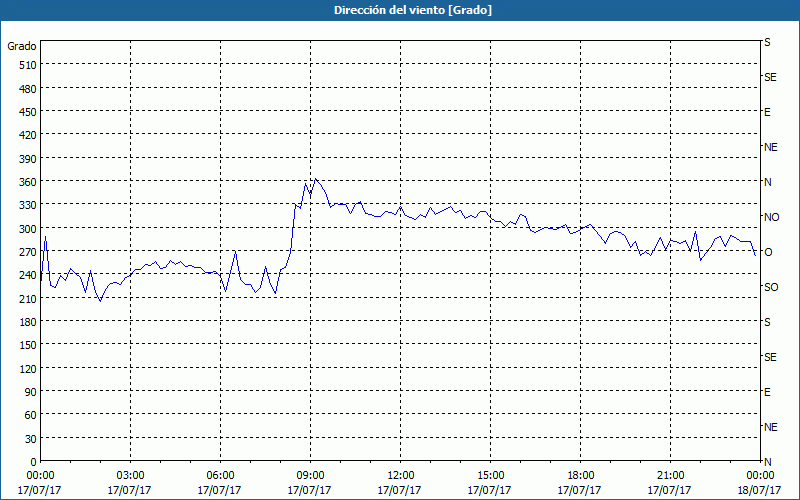Click the 15:00 time tick label
The width and height of the screenshot is (800, 500).
490,476
